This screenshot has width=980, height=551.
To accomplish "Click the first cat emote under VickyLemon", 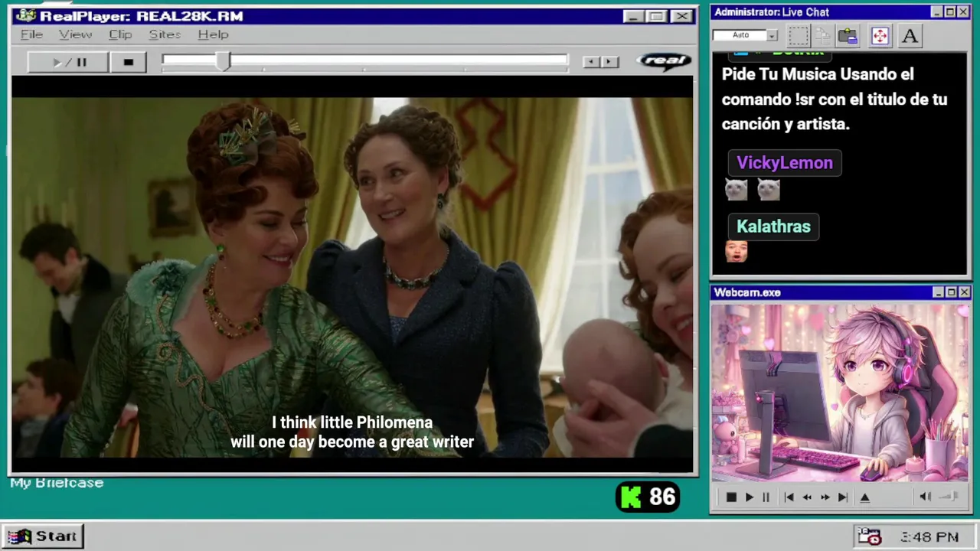I will click(x=736, y=189).
